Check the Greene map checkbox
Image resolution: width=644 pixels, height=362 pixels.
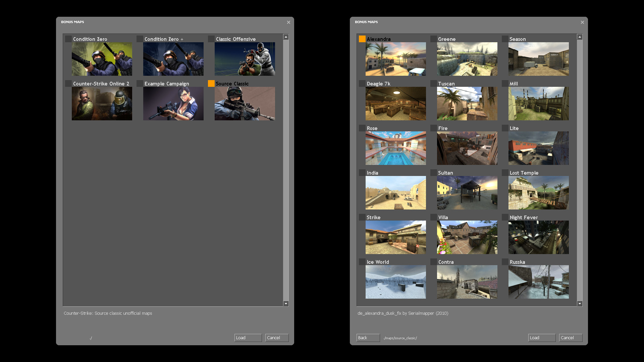434,39
